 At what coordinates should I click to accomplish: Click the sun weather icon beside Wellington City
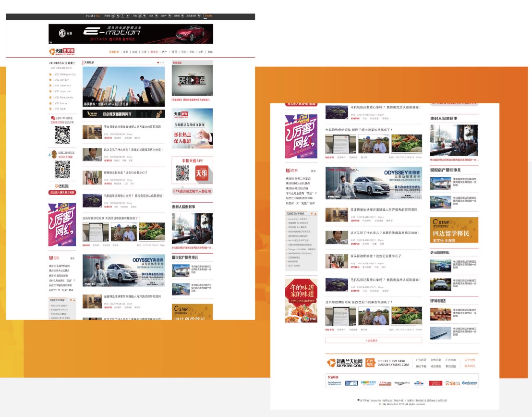[50, 74]
